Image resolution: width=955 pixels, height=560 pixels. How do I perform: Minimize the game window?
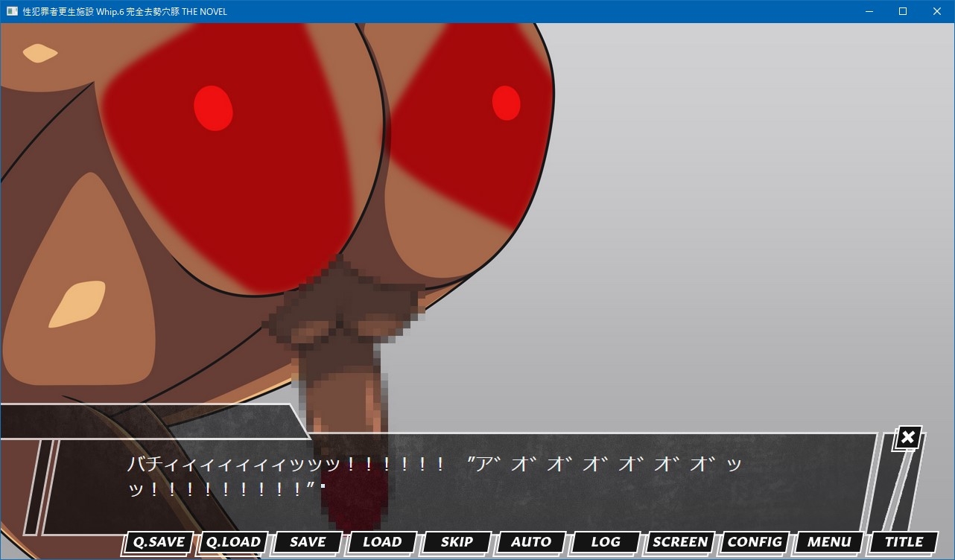pos(869,11)
